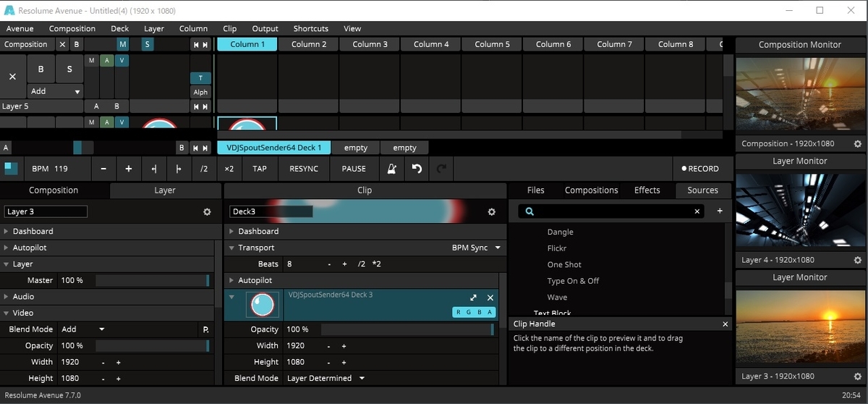This screenshot has width=868, height=404.
Task: Pop out the VDJSpoutSender64 Deck 3 source
Action: coord(473,298)
